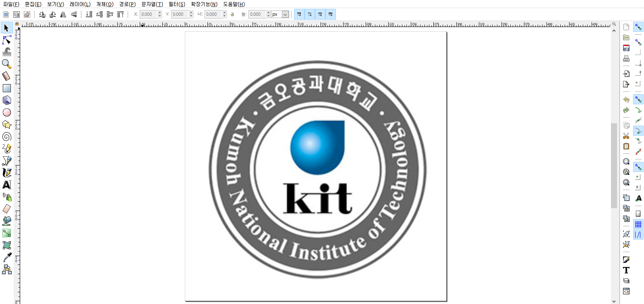Viewport: 644px width, 304px height.
Task: Raise selection to top
Action: tap(120, 14)
